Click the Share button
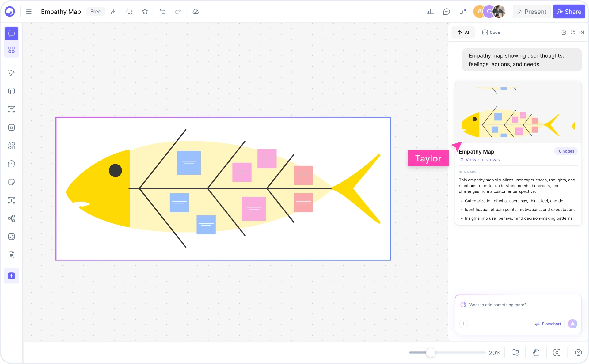 [x=569, y=12]
